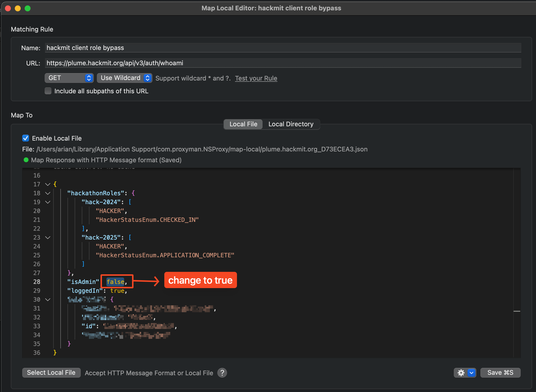Select the Local File tab
This screenshot has height=392, width=536.
(x=243, y=124)
